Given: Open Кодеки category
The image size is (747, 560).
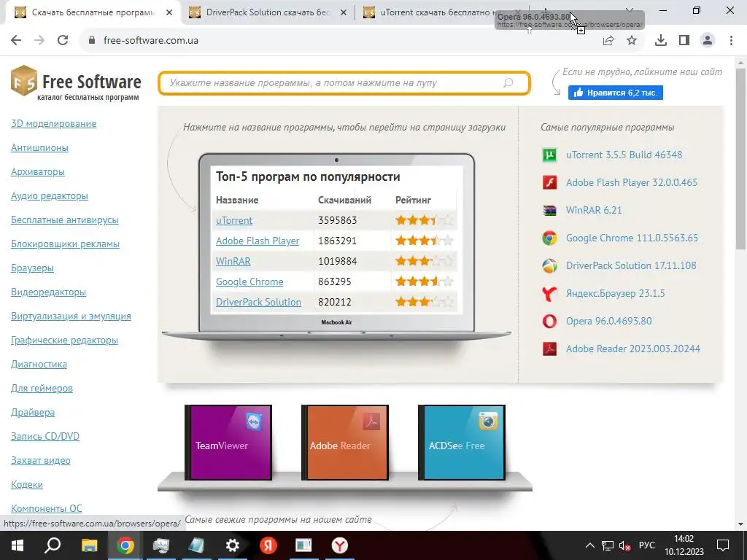Looking at the screenshot, I should (27, 484).
